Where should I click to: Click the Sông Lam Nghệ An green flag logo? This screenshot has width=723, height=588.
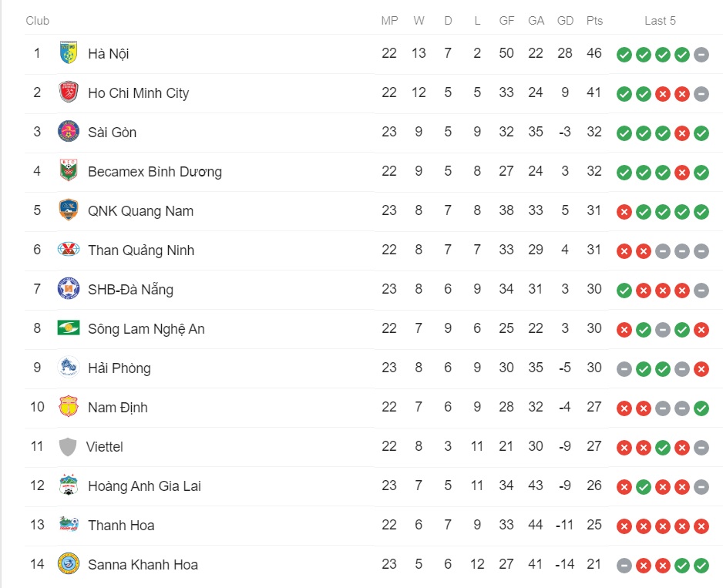tap(69, 328)
